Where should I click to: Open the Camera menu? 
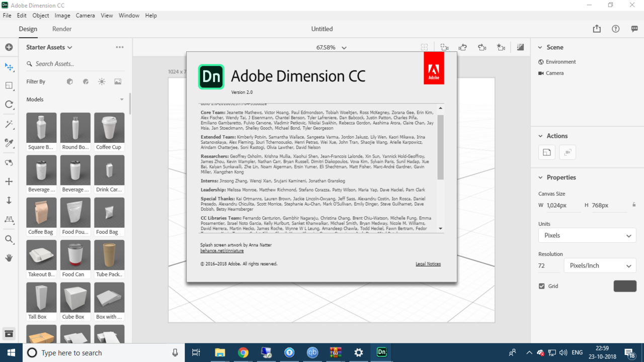85,16
